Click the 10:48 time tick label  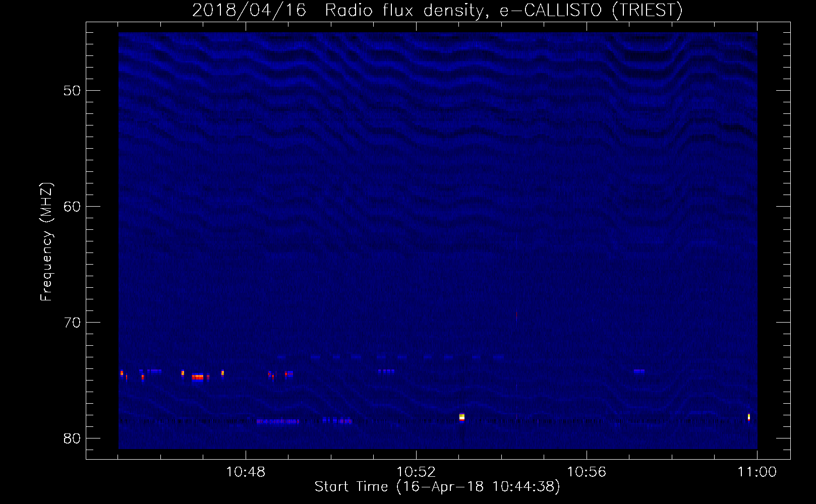point(246,472)
